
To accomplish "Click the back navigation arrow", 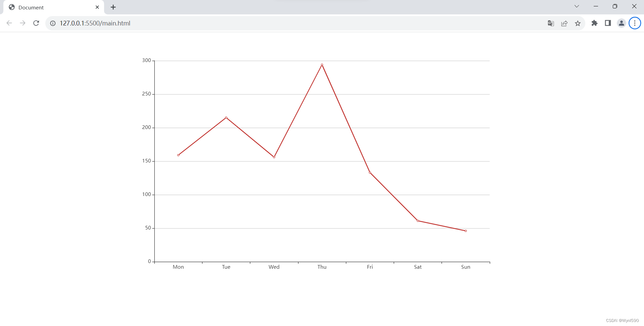I will click(9, 23).
